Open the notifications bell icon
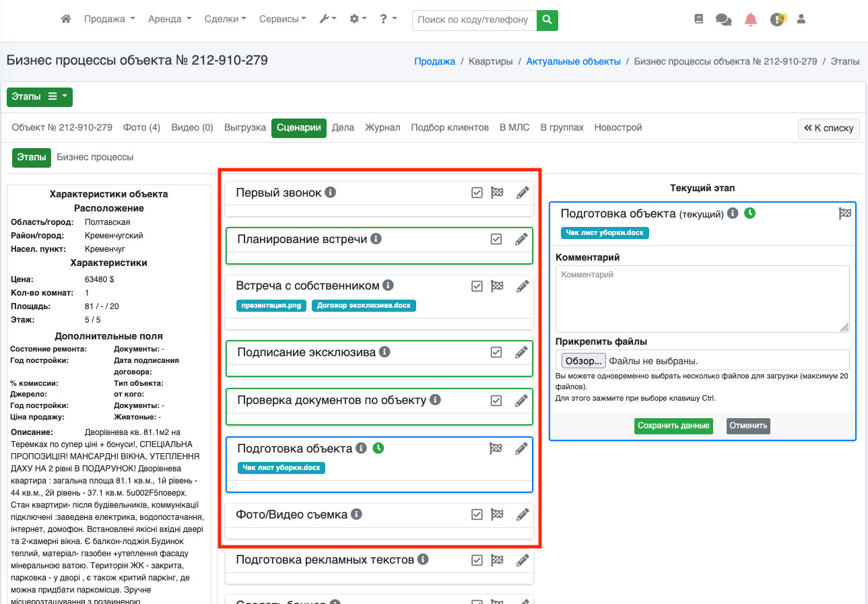 click(x=750, y=20)
